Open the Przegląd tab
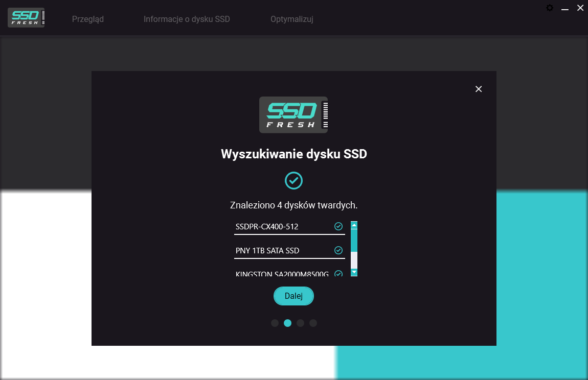 click(x=88, y=19)
